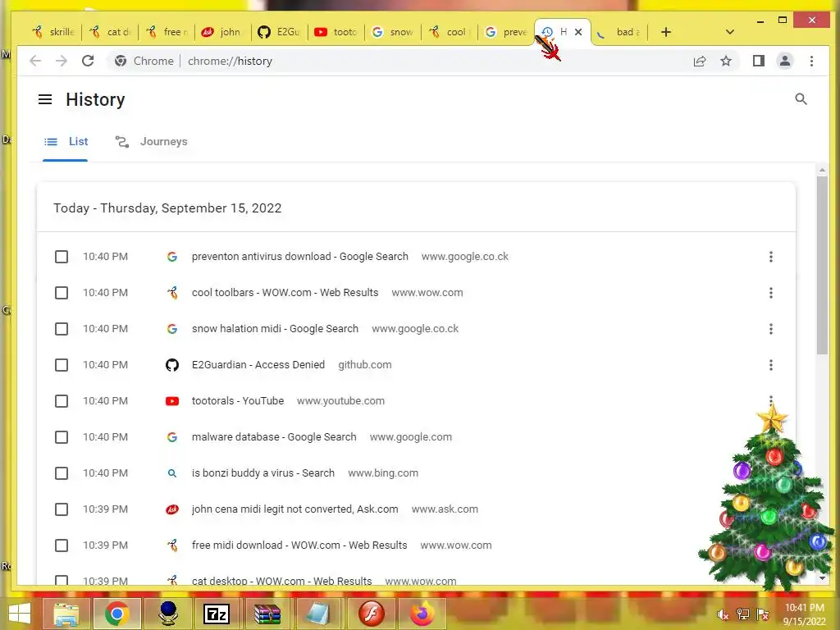Open actions for preventon antivirus download entry
The image size is (840, 630).
[x=771, y=257]
